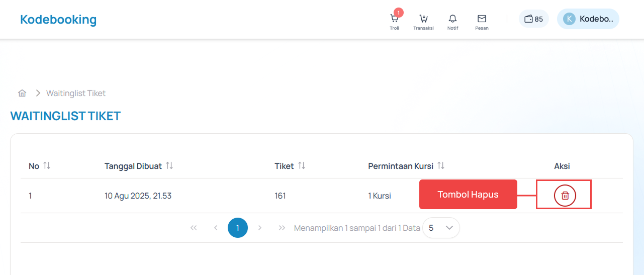The image size is (644, 275).
Task: Open the Pesan envelope icon
Action: (482, 19)
